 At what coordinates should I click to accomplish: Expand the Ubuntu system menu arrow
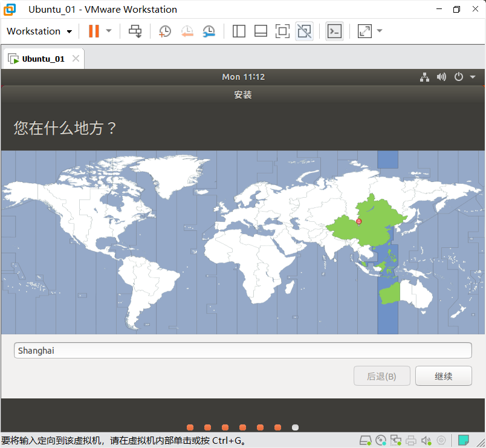(473, 77)
